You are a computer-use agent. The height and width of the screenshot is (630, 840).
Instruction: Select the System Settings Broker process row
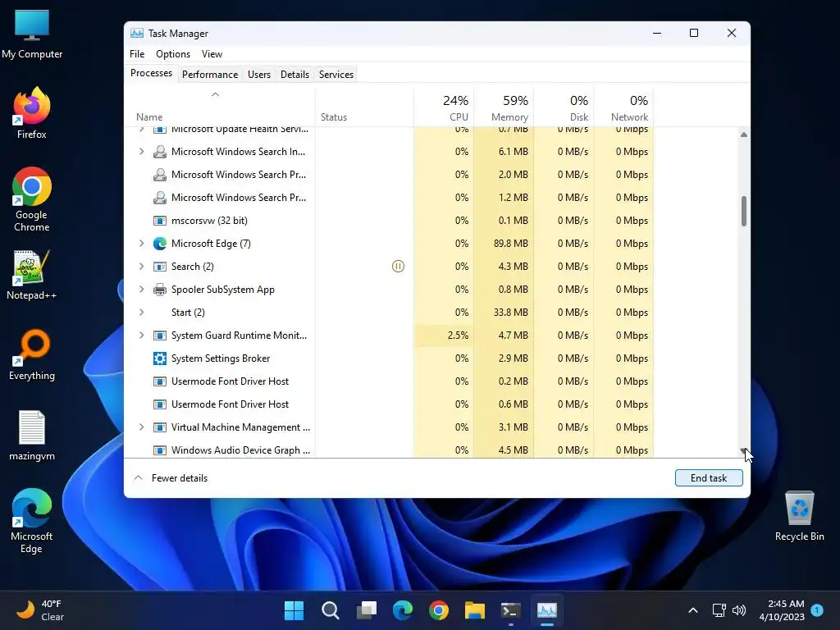(389, 358)
